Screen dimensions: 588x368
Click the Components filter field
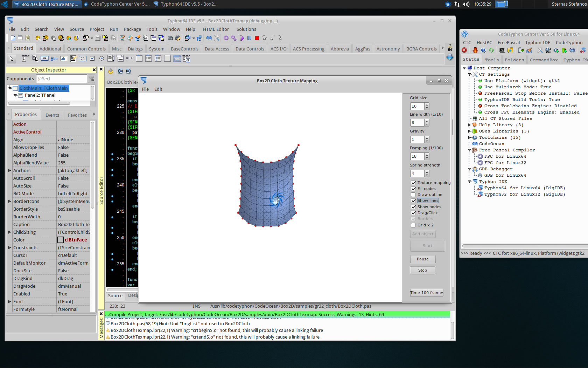click(62, 79)
